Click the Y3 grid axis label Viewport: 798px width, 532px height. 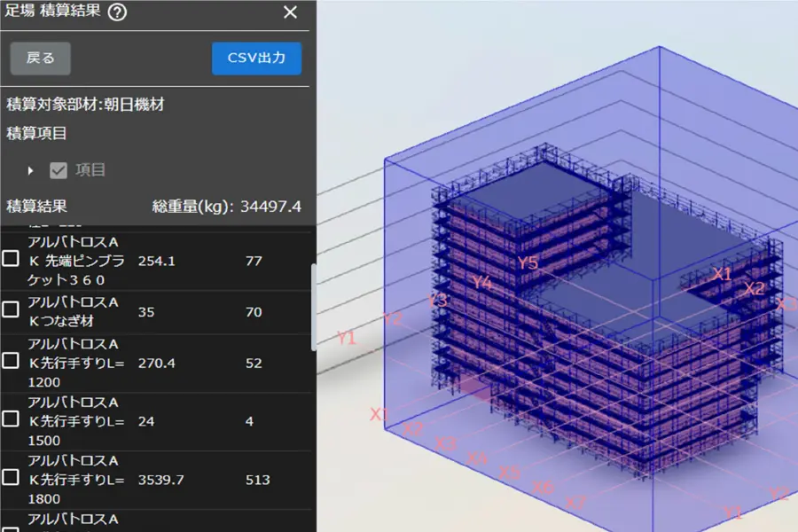(x=437, y=301)
